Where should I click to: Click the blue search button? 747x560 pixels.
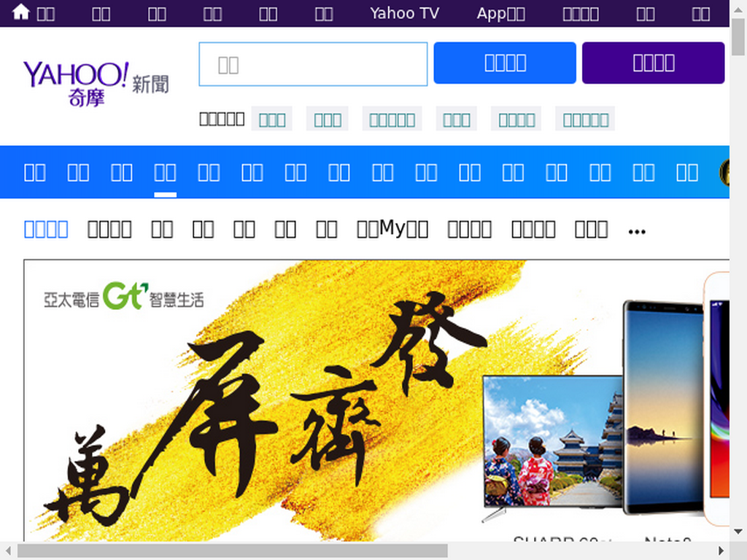[x=505, y=63]
